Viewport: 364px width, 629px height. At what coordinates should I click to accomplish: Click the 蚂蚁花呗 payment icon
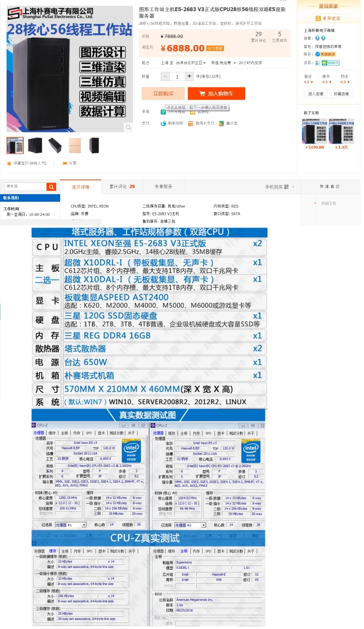point(163,123)
